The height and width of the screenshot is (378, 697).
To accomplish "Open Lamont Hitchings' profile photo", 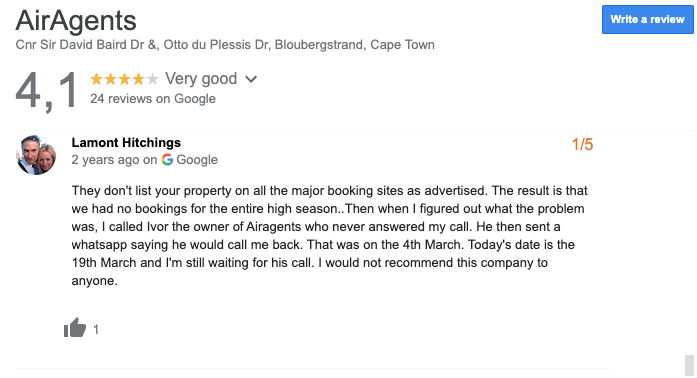I will pos(36,155).
